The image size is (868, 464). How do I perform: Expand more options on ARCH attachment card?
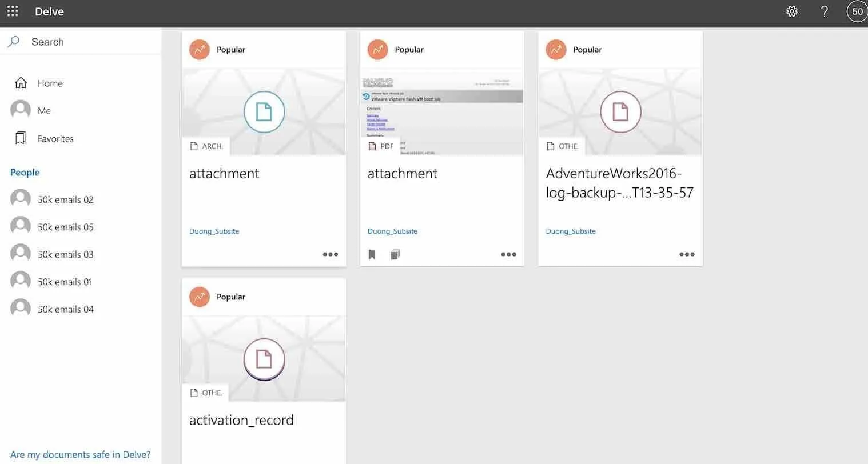tap(330, 254)
